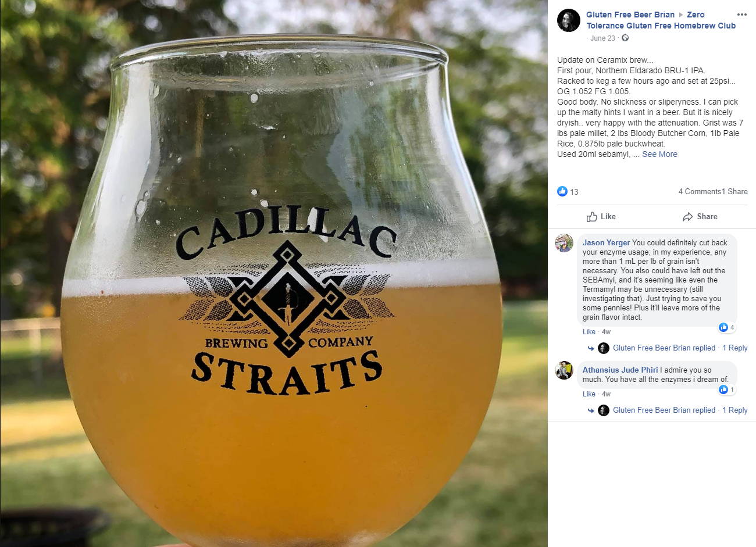Expand the post text with See More
756x547 pixels.
click(659, 154)
